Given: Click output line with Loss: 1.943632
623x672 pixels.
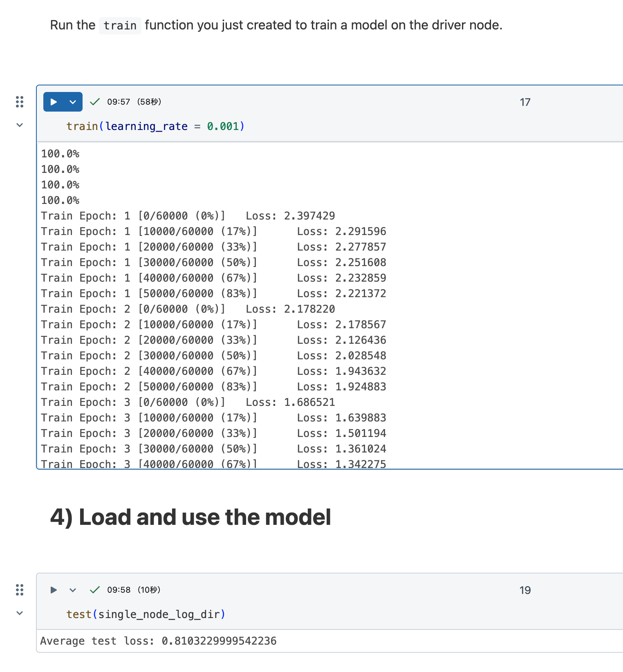Looking at the screenshot, I should 213,371.
